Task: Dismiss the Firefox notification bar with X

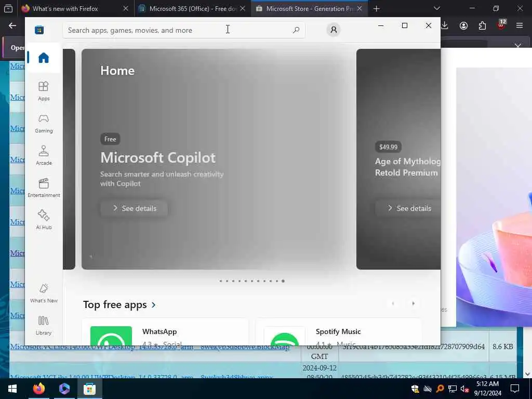Action: (518, 46)
